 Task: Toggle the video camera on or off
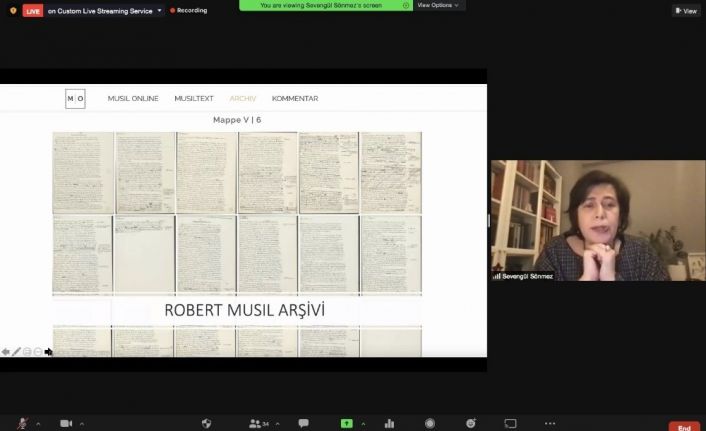(66, 423)
